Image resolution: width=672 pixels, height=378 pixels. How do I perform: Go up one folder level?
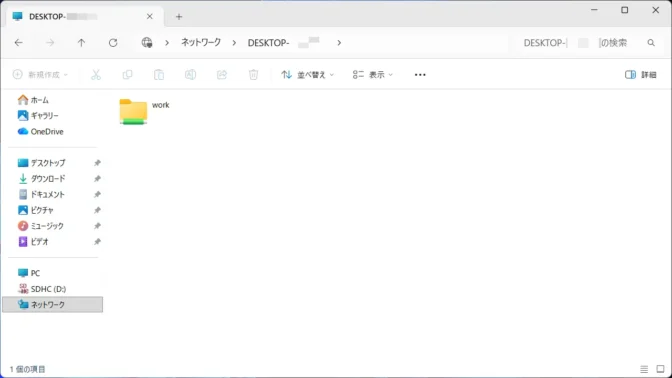(81, 42)
